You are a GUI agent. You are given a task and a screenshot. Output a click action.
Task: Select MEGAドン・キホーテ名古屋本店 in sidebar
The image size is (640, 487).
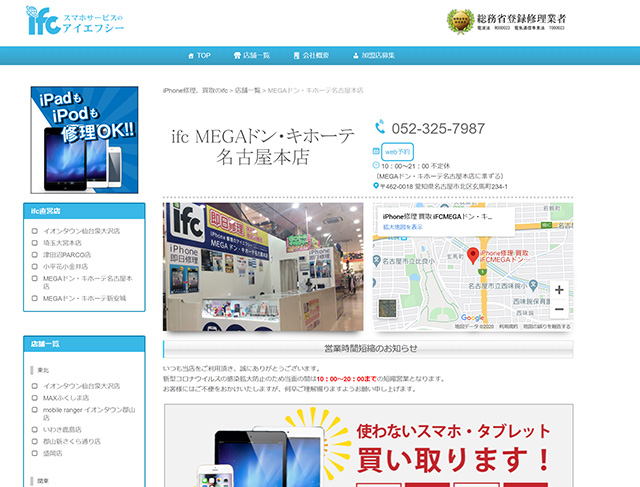point(88,282)
